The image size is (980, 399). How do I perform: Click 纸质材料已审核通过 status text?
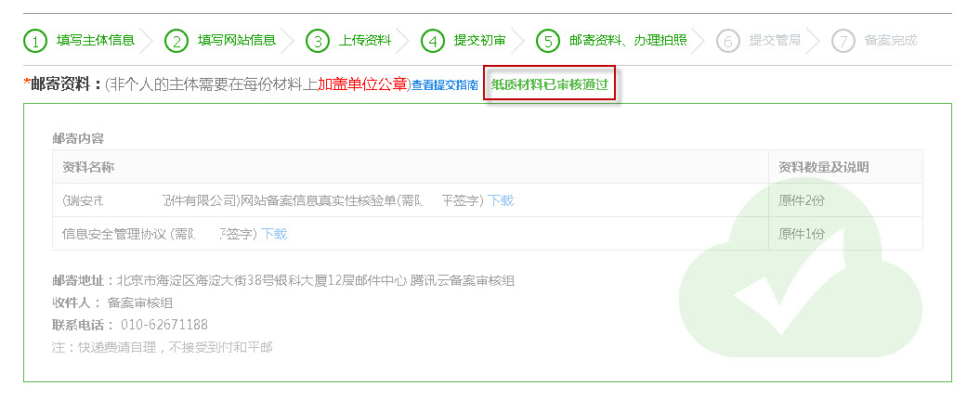coord(550,84)
